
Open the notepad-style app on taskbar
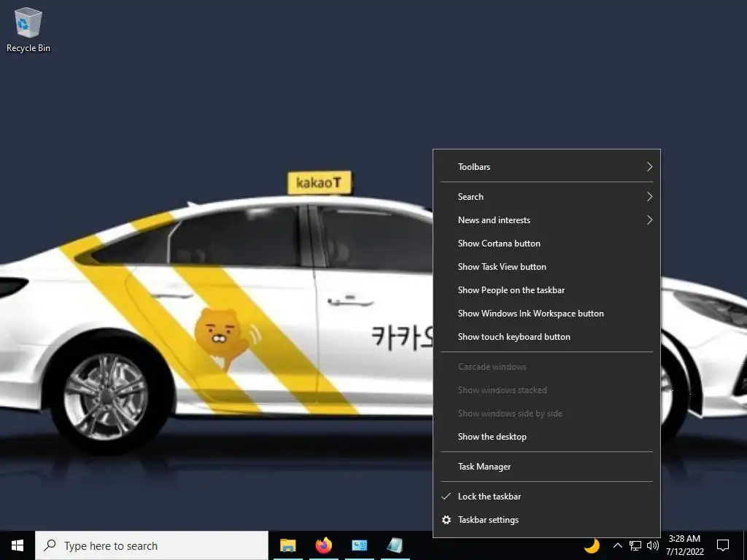coord(395,545)
